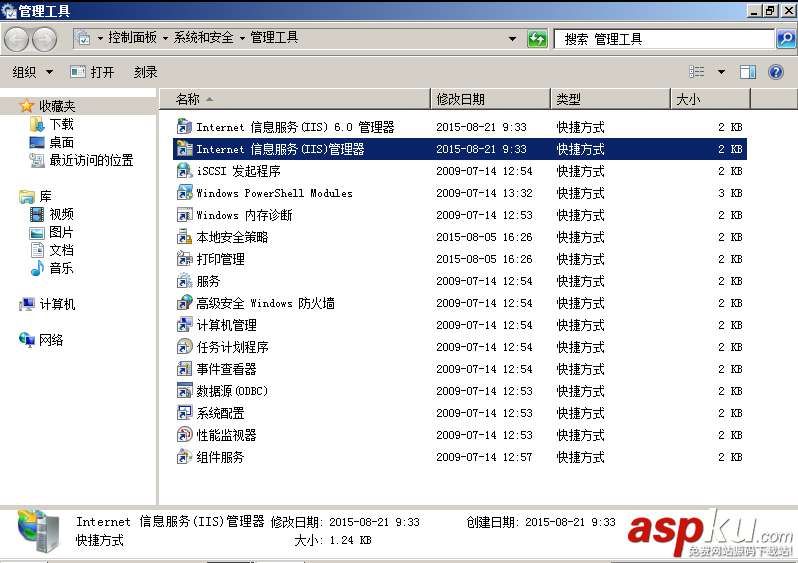Select 计算机 in the navigation pane

coord(58,304)
